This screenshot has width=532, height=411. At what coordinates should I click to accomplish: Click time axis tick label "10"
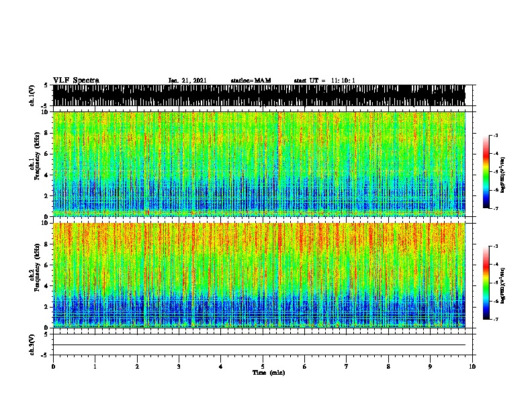472,366
